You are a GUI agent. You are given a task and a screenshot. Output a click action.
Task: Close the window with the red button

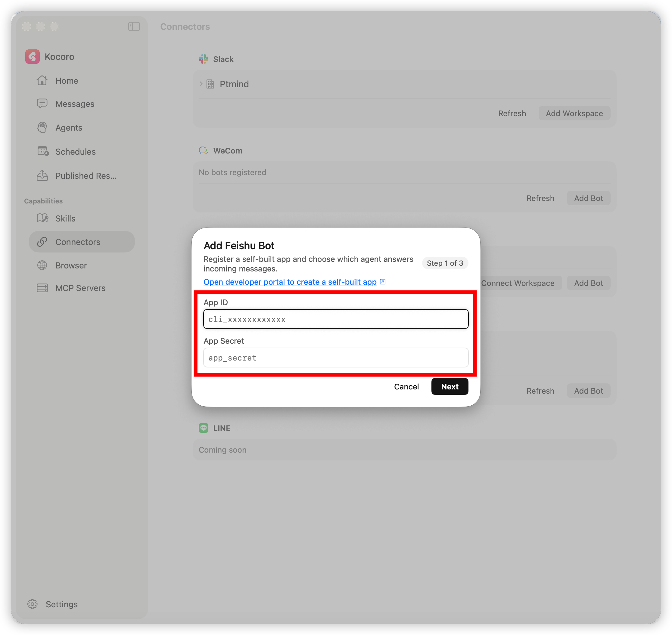click(27, 26)
